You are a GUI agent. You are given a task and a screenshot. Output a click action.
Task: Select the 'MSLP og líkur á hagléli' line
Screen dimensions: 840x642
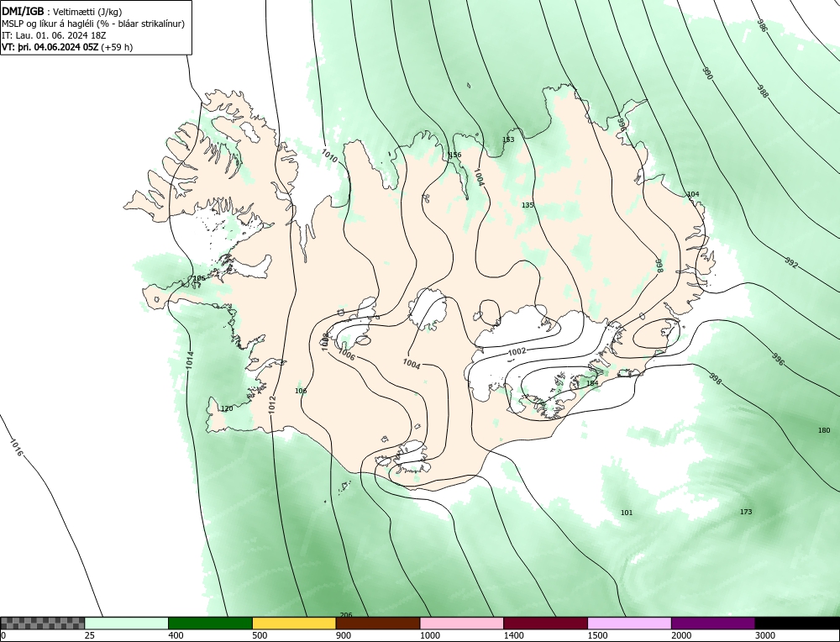click(x=93, y=24)
